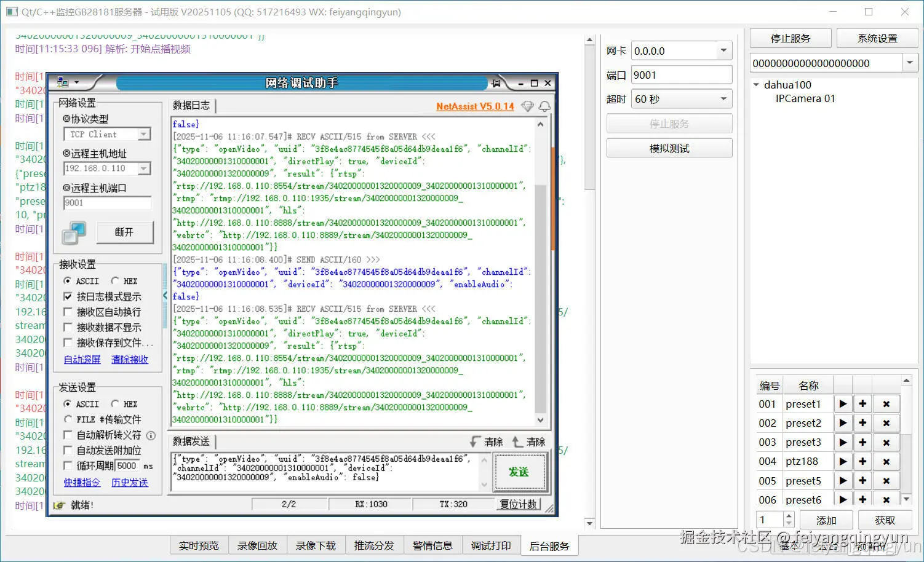Click the second 清除 up-arrow icon
924x562 pixels.
(x=517, y=441)
